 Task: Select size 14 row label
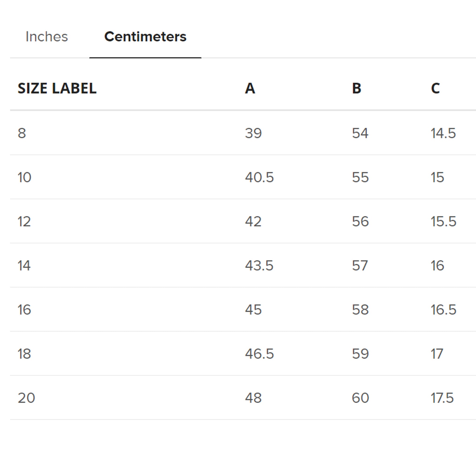point(24,266)
